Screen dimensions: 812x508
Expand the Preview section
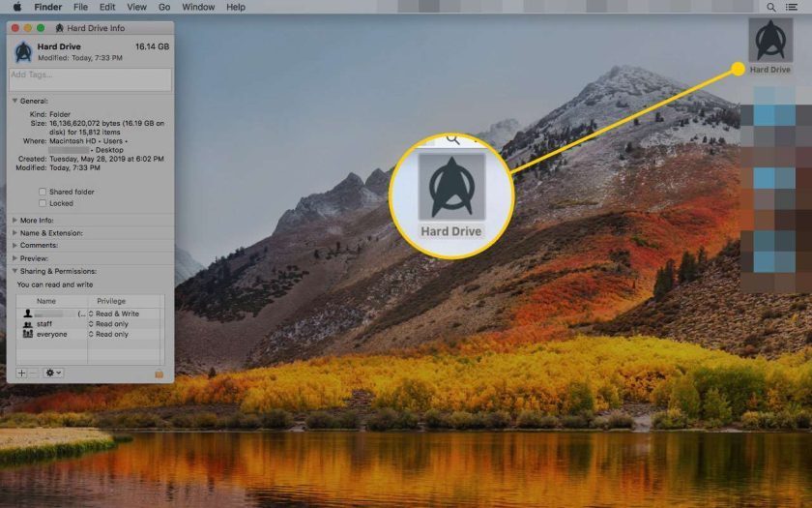point(15,258)
